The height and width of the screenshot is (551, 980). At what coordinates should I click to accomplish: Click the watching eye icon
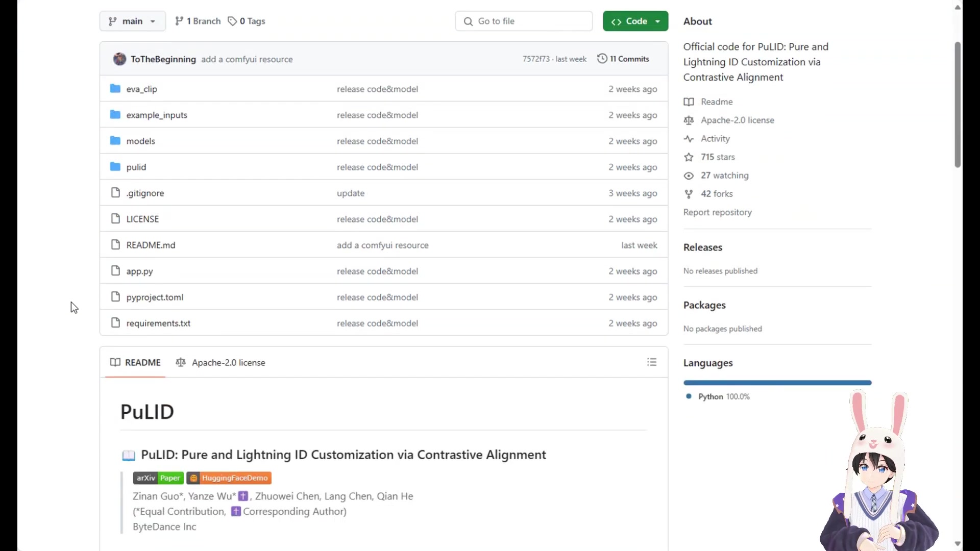[689, 176]
